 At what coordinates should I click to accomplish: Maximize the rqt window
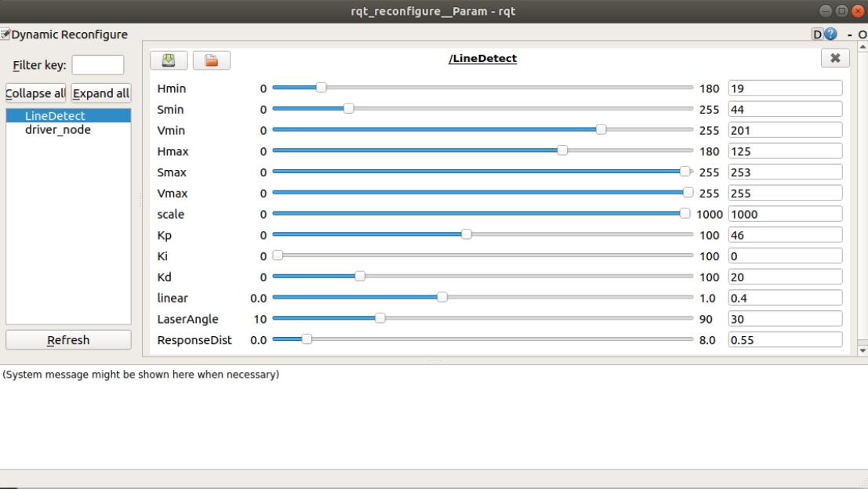841,11
